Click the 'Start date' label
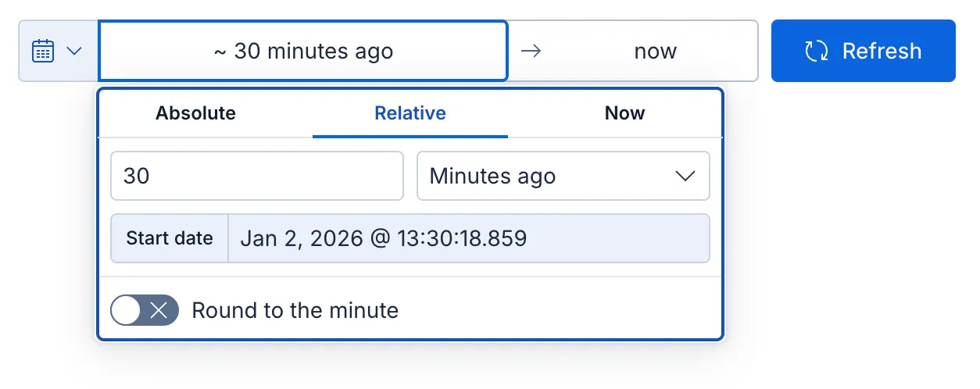The image size is (980, 389). coord(170,238)
